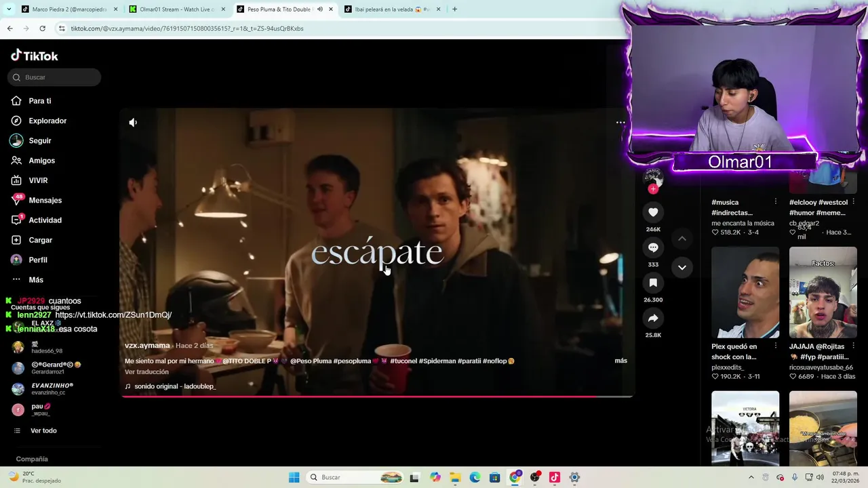The height and width of the screenshot is (488, 868).
Task: Open Task View on taskbar
Action: pyautogui.click(x=414, y=477)
